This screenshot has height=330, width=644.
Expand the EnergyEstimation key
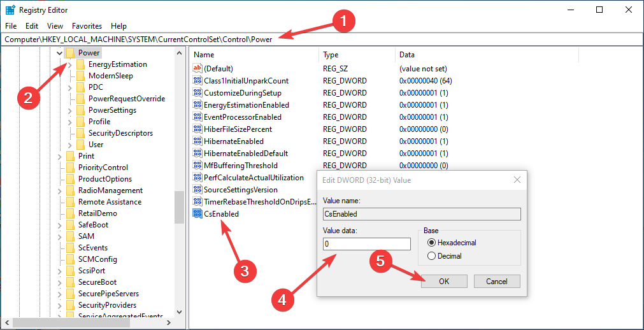click(x=70, y=64)
